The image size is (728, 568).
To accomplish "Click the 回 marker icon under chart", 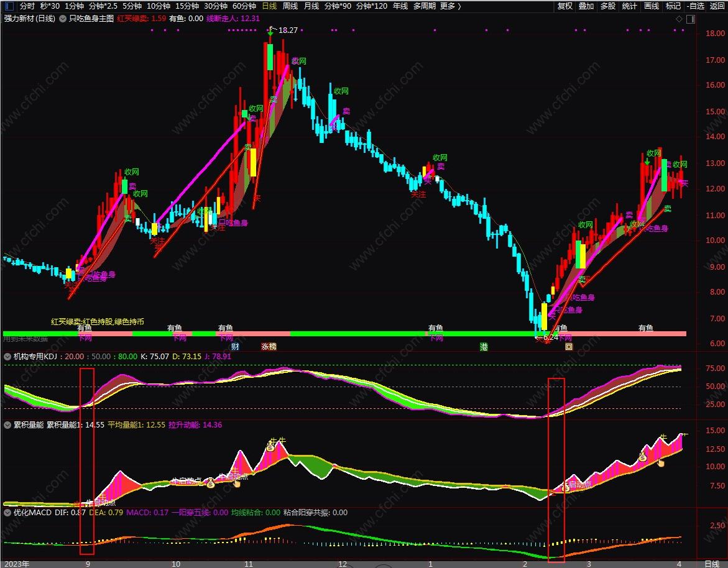I will pyautogui.click(x=568, y=347).
